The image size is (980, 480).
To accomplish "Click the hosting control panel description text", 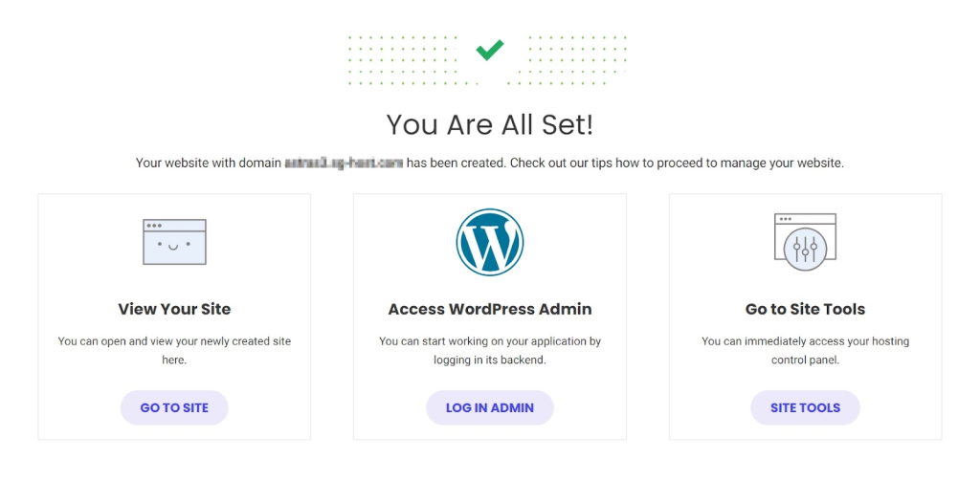I will click(805, 351).
